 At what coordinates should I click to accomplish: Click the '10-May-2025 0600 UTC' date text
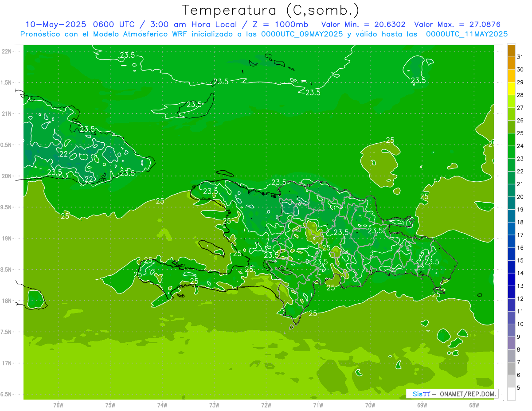(81, 24)
